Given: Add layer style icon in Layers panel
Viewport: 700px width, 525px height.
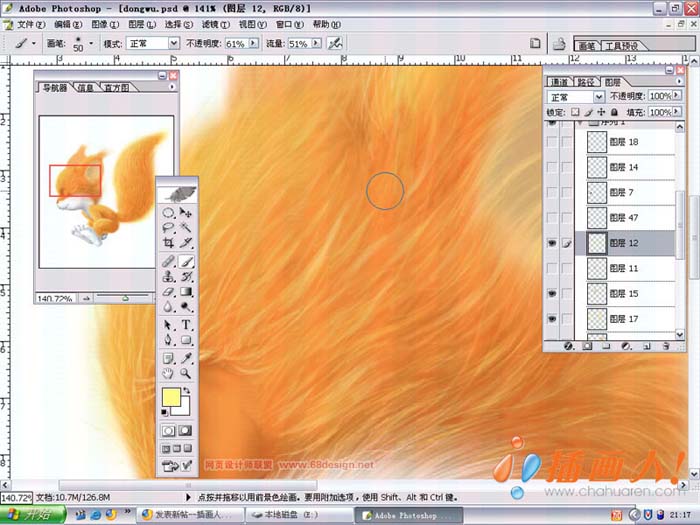Looking at the screenshot, I should pos(568,346).
